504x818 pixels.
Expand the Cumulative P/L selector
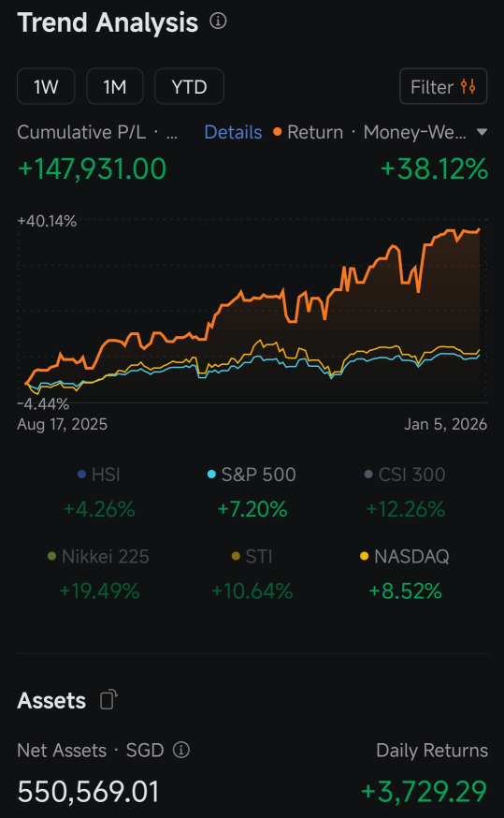point(97,132)
